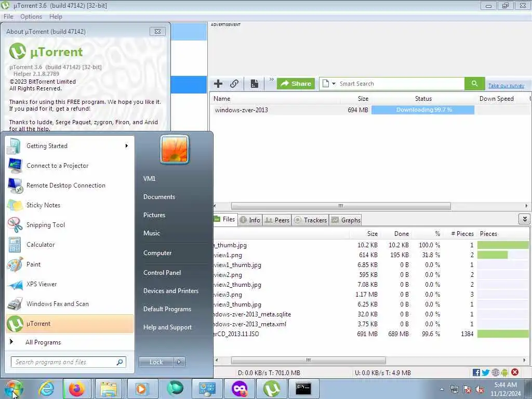Open XPS Viewer from Start menu

(70, 284)
